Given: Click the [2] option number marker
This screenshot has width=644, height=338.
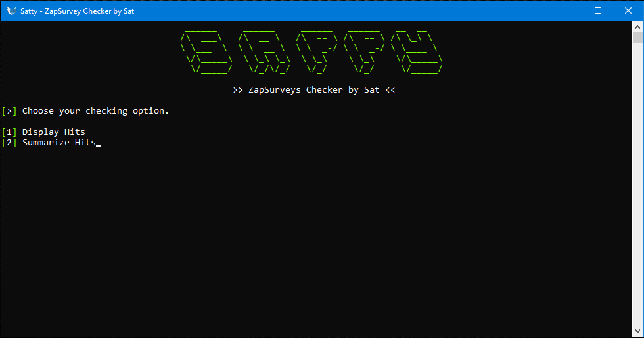Looking at the screenshot, I should click(9, 143).
